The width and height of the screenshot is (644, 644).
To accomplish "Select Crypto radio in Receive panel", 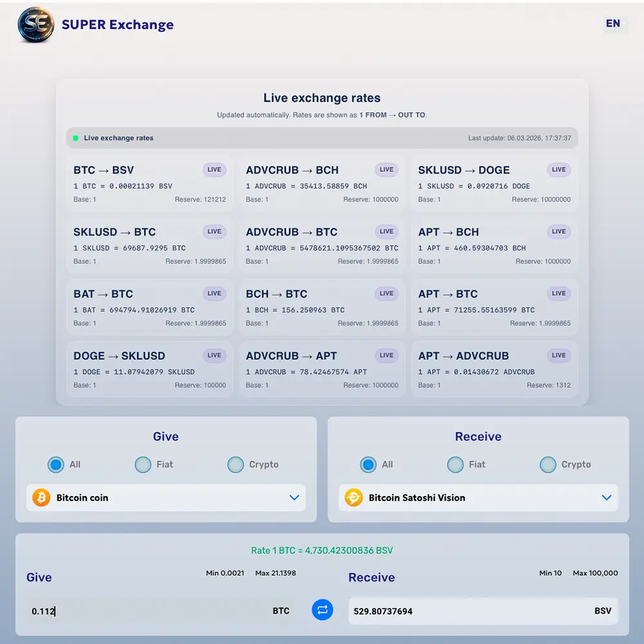I will 548,464.
